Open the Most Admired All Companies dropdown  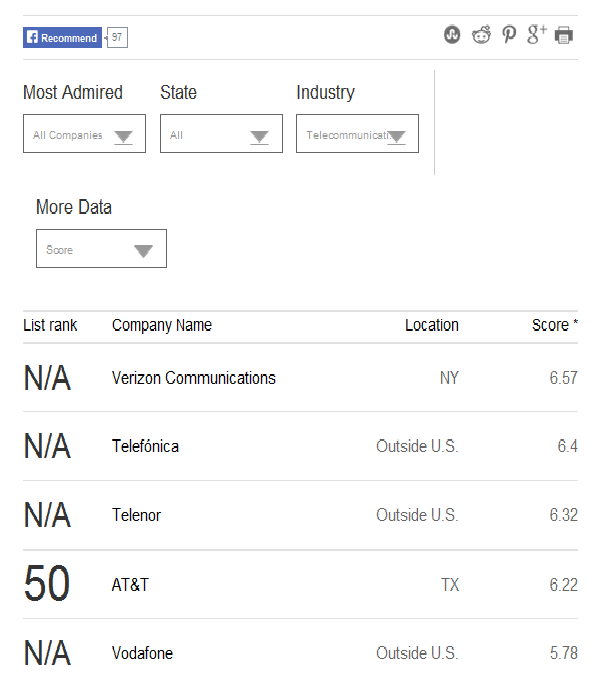point(85,133)
